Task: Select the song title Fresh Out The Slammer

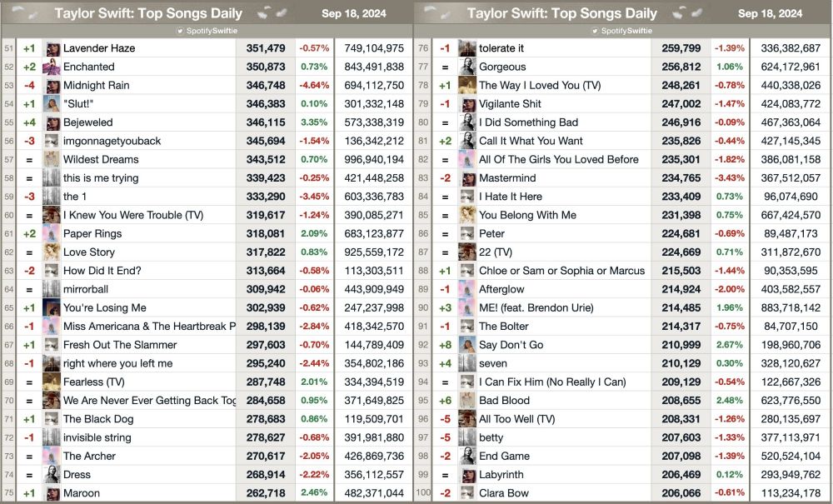Action: [120, 345]
